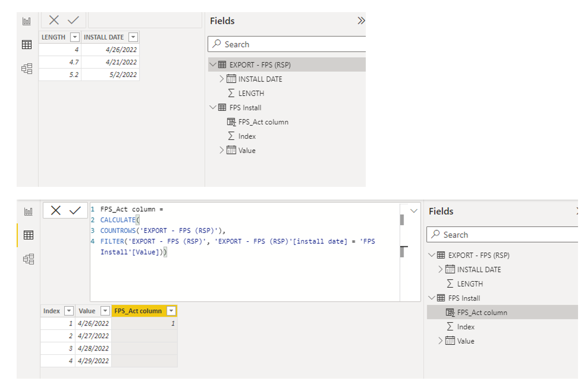Open Data view in upper screenshot sidebar

pos(27,44)
